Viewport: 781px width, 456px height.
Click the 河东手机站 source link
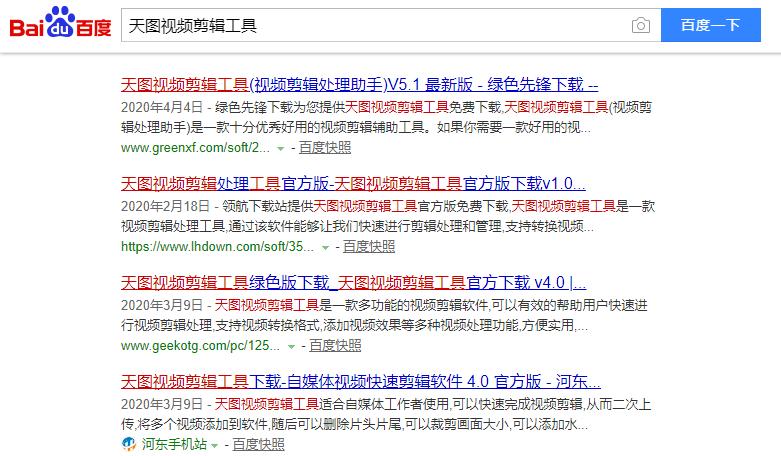174,444
